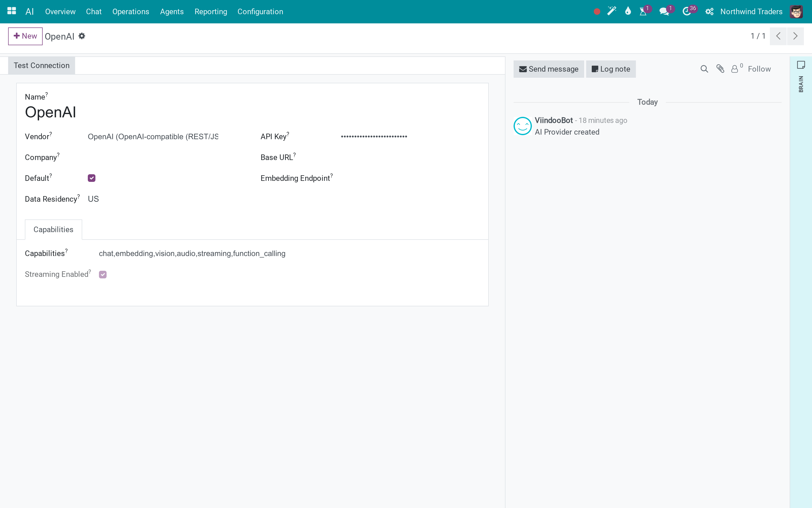This screenshot has height=508, width=812.
Task: Open the hourglass notifications icon
Action: click(x=643, y=12)
